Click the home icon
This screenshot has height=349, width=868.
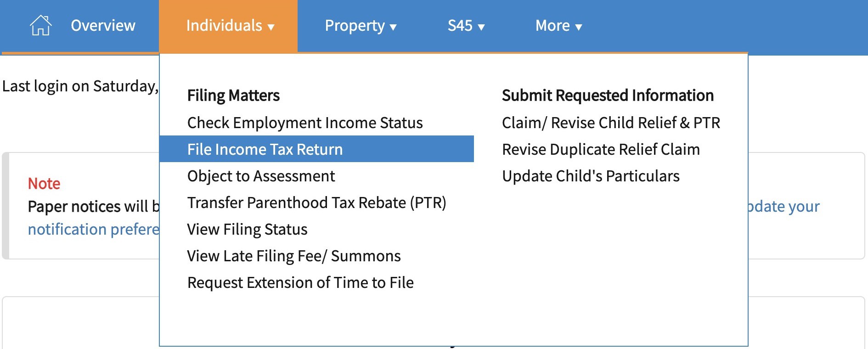tap(40, 25)
